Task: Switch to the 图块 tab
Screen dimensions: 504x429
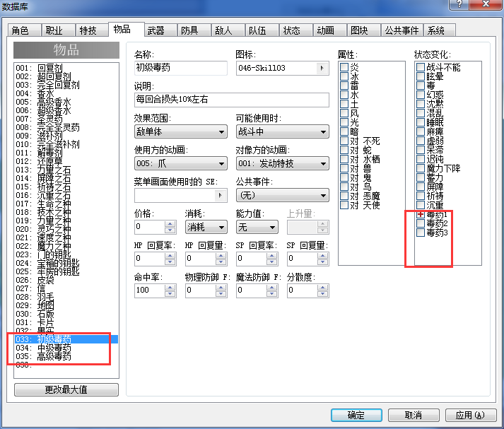Action: click(x=363, y=30)
